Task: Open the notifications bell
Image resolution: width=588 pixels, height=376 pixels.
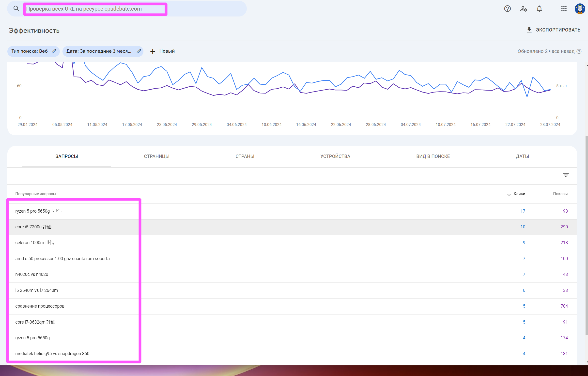Action: 539,9
